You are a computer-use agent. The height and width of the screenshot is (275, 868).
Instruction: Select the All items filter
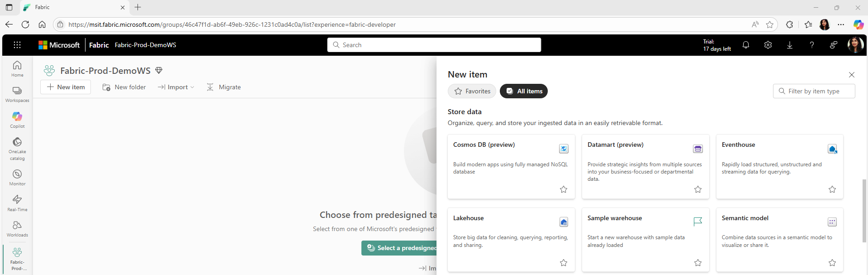click(x=524, y=91)
